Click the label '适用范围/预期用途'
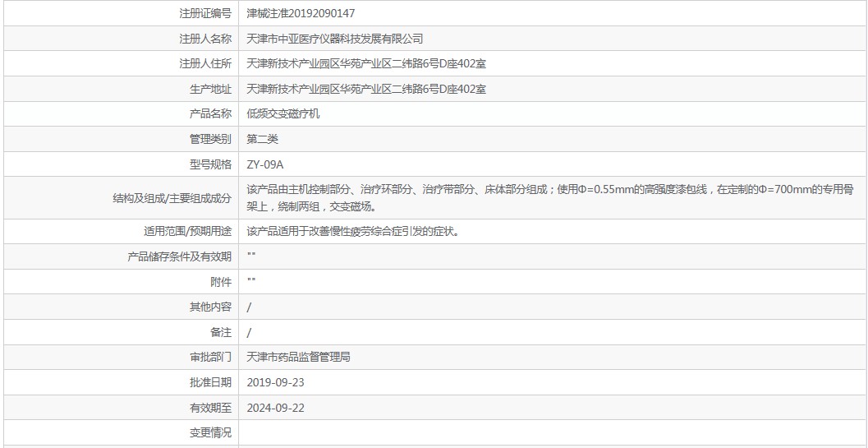This screenshot has height=448, width=868. click(188, 231)
